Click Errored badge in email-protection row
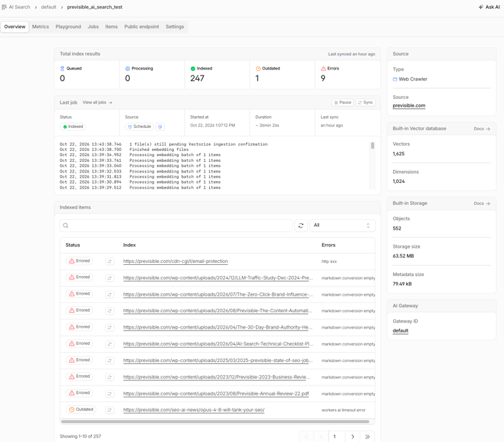This screenshot has width=504, height=442. (x=79, y=261)
